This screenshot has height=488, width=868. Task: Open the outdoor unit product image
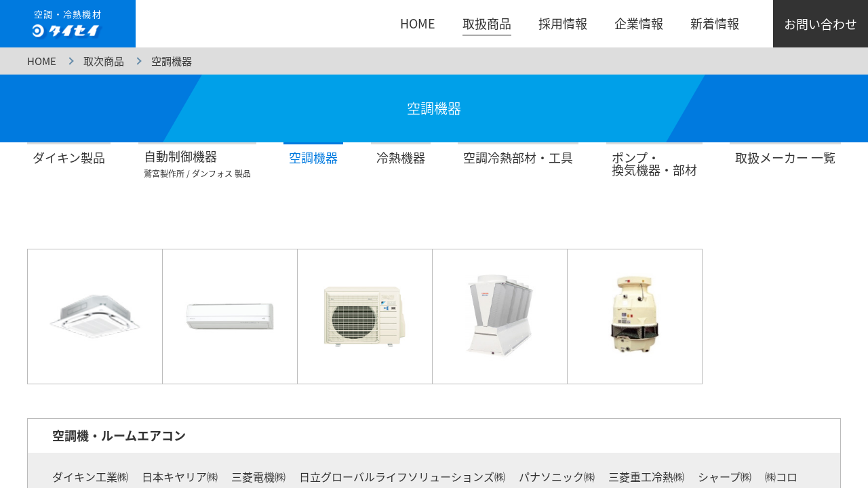point(365,317)
